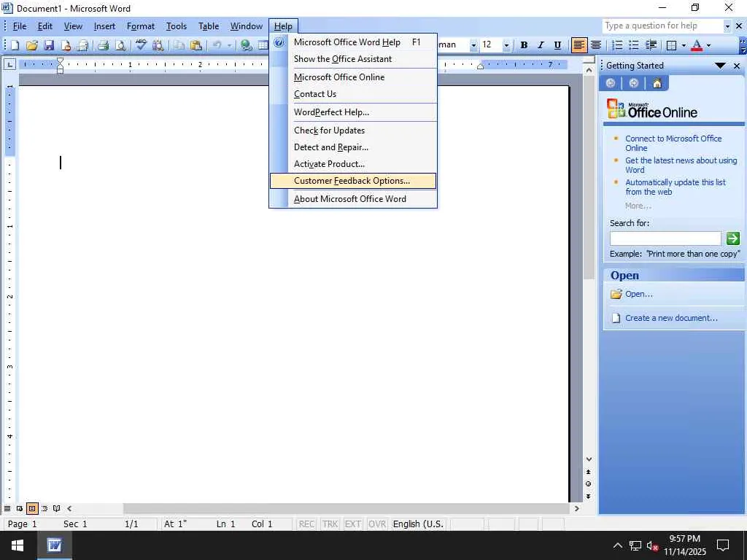Screen dimensions: 747x560
Task: Click the task pane Back arrow
Action: pyautogui.click(x=611, y=83)
